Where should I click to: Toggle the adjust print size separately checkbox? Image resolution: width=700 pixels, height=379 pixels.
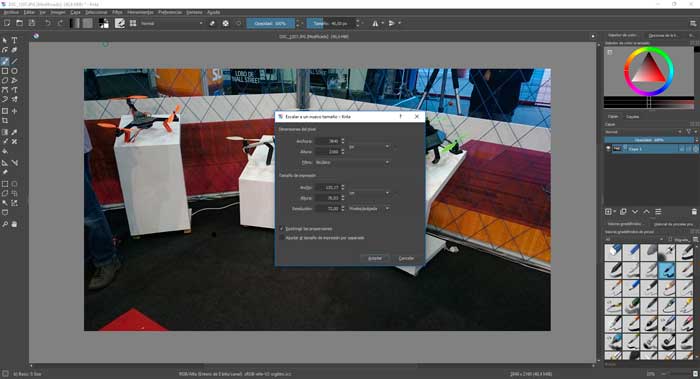click(x=282, y=238)
